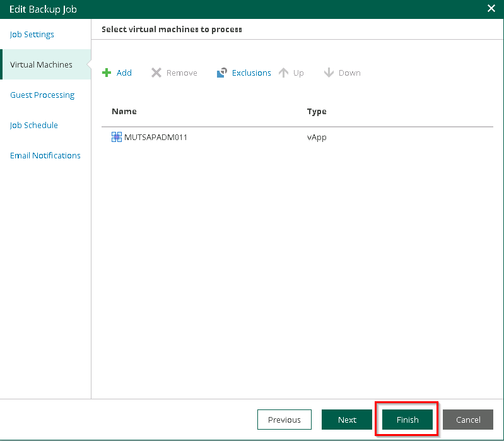Click the Finish button
Image resolution: width=504 pixels, height=441 pixels.
tap(407, 420)
